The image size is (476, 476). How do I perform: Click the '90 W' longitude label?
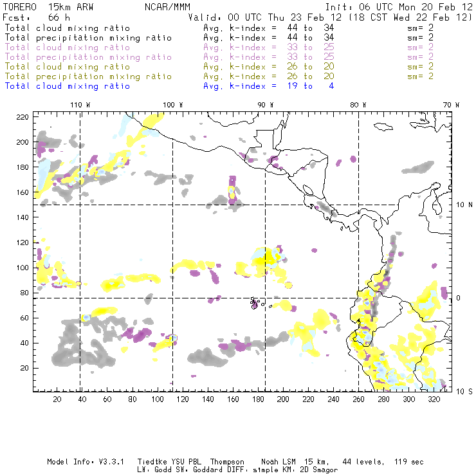[265, 105]
